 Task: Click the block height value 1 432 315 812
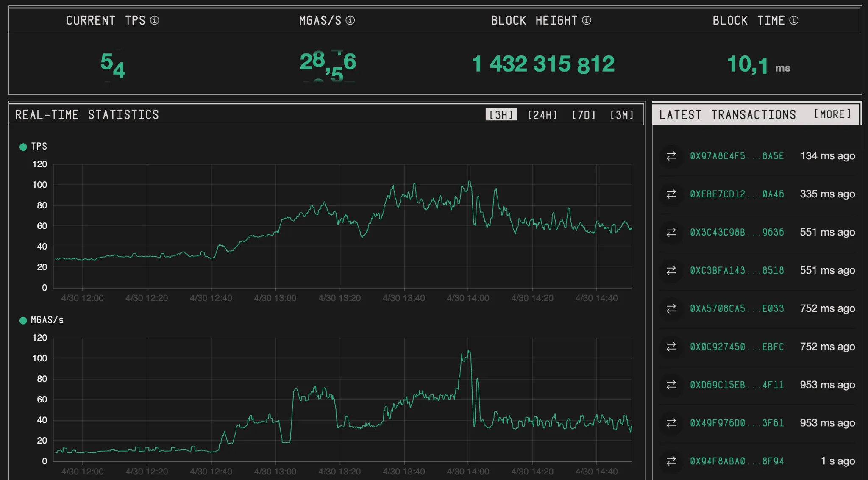click(543, 64)
